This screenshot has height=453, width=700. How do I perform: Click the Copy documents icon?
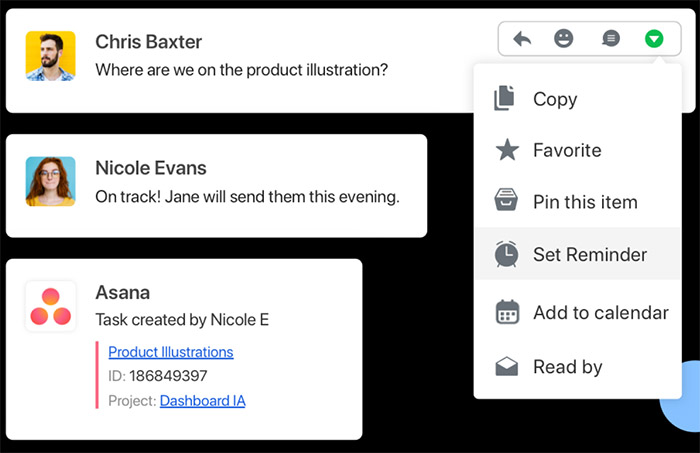506,98
